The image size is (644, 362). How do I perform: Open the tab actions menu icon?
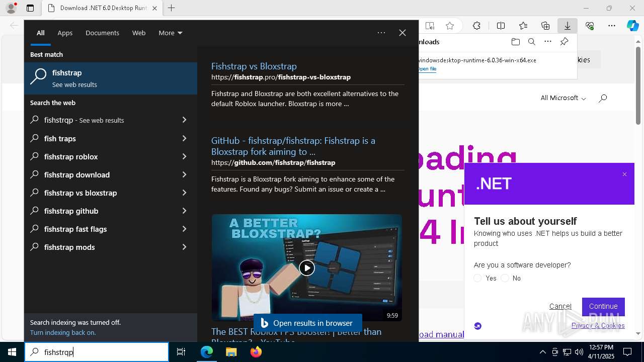point(30,8)
